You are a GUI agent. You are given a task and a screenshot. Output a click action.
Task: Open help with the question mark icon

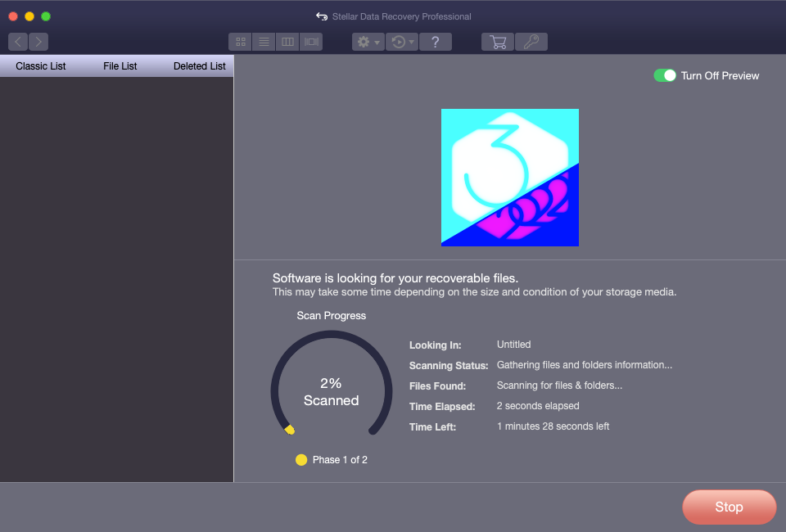coord(435,42)
